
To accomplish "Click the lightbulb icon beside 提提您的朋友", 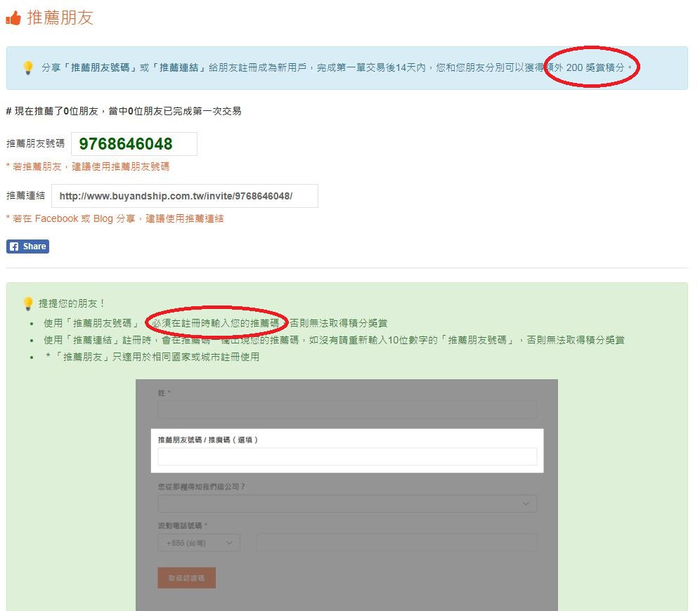I will (28, 303).
